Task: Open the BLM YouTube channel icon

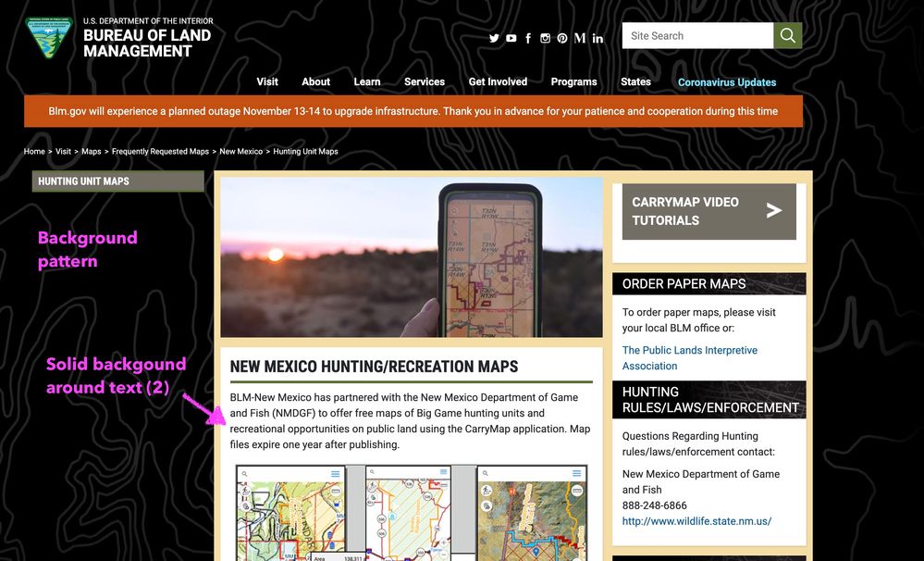Action: [511, 38]
